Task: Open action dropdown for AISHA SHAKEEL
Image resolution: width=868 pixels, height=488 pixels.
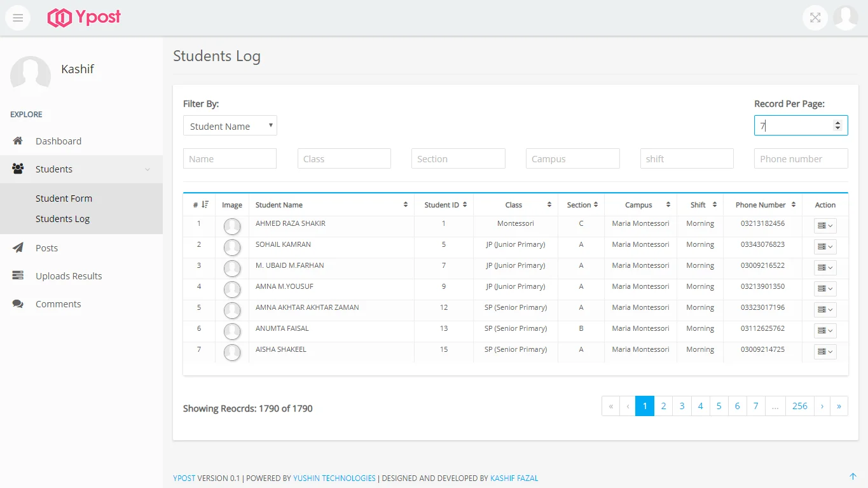Action: point(825,352)
